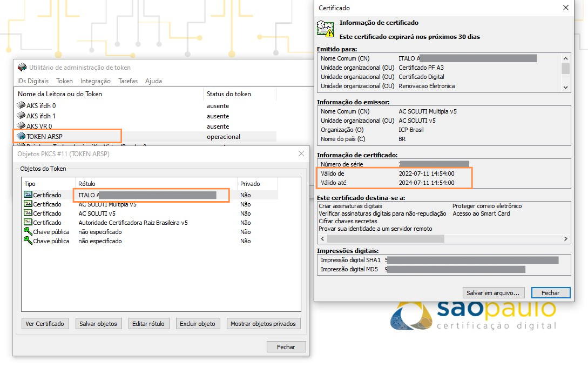The height and width of the screenshot is (367, 588).
Task: Select the TOKEN ARSP row name
Action: click(45, 137)
